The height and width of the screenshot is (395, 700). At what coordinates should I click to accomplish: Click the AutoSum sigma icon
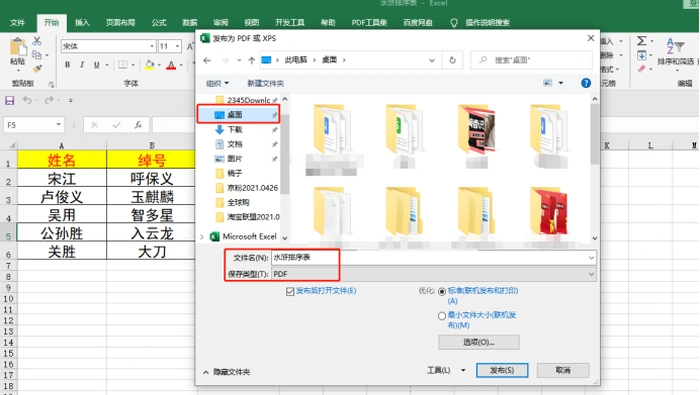(642, 41)
